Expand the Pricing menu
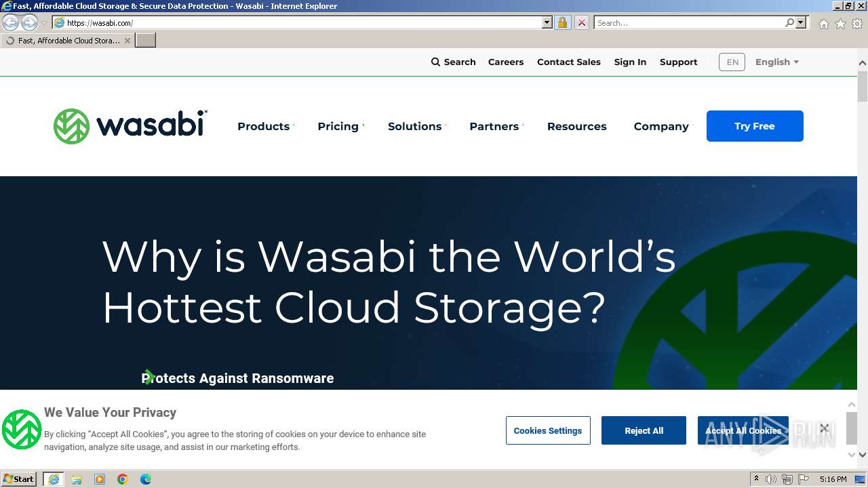 (340, 126)
